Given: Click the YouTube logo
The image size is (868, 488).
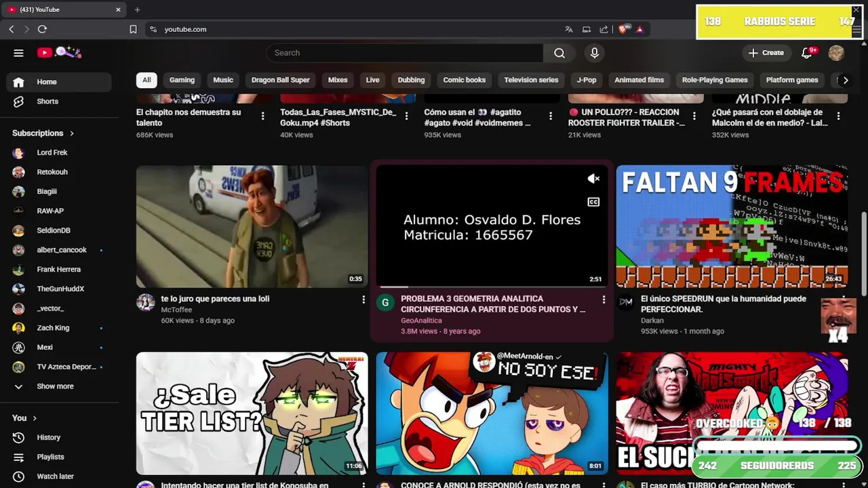Looking at the screenshot, I should click(x=59, y=52).
